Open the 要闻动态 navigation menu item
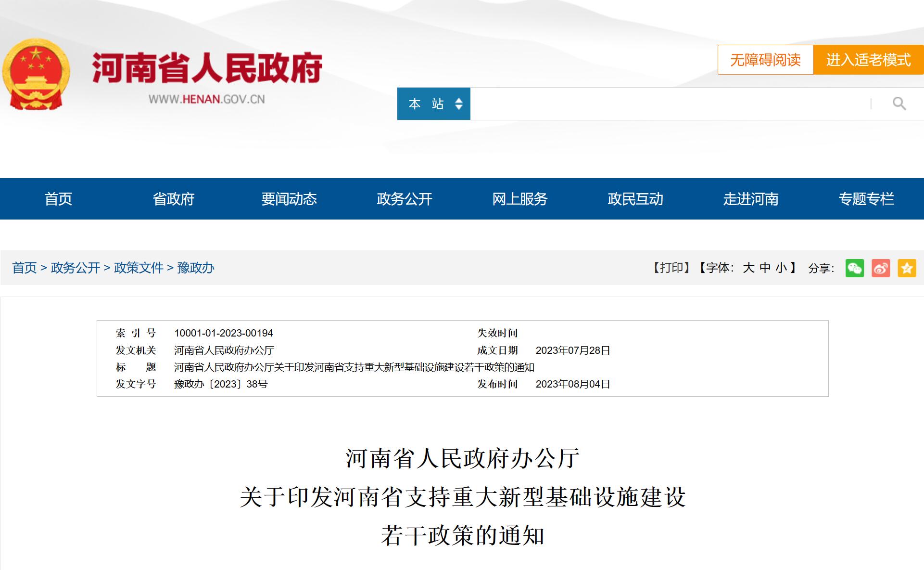924x570 pixels. coord(289,199)
